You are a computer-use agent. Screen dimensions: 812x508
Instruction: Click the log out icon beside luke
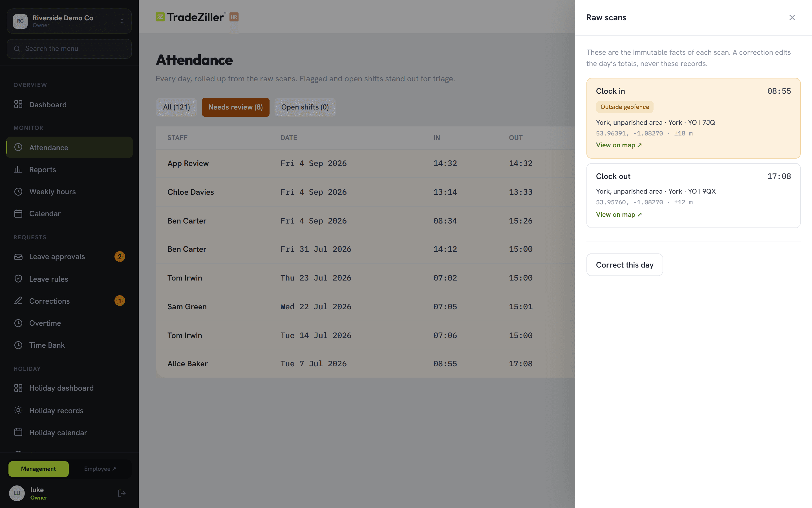(122, 493)
